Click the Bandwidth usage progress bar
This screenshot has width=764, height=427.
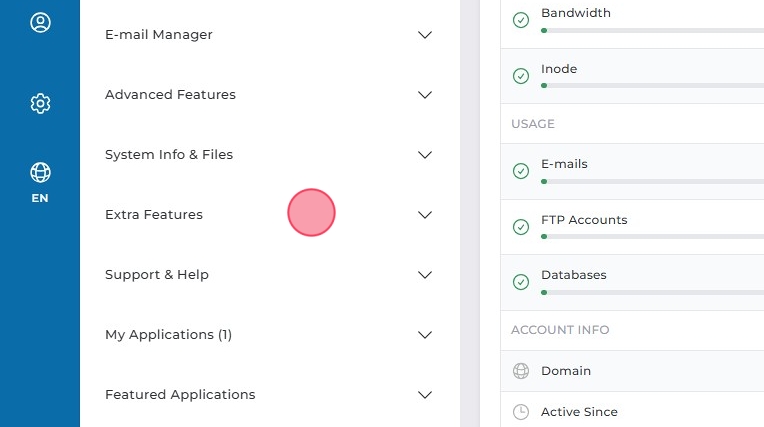pyautogui.click(x=652, y=31)
